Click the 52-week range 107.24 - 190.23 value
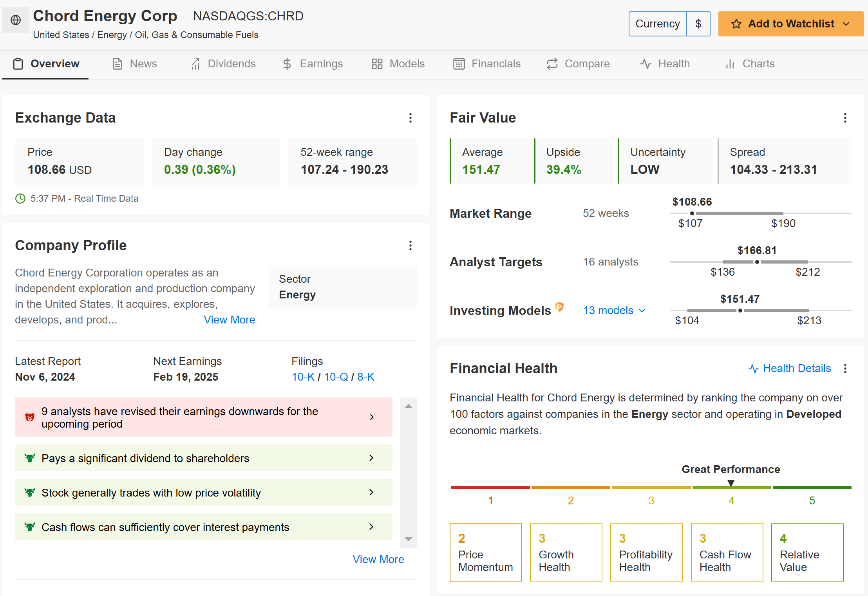This screenshot has height=596, width=868. (x=344, y=170)
